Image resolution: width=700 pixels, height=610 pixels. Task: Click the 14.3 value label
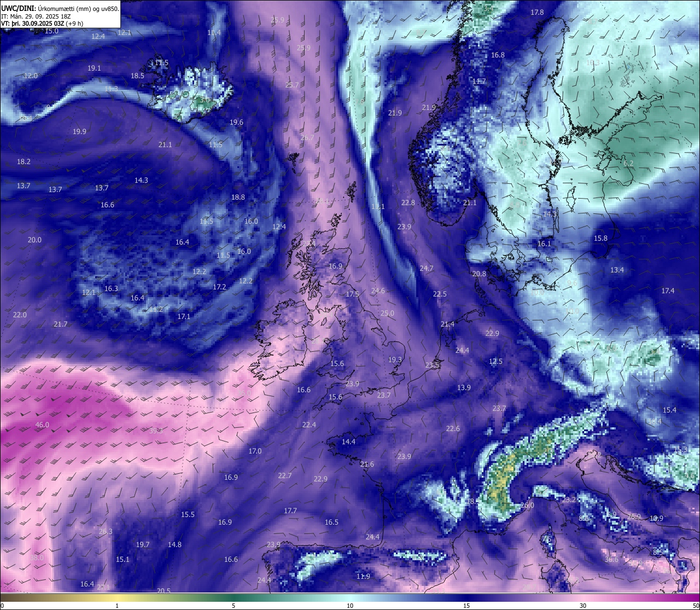pyautogui.click(x=141, y=181)
